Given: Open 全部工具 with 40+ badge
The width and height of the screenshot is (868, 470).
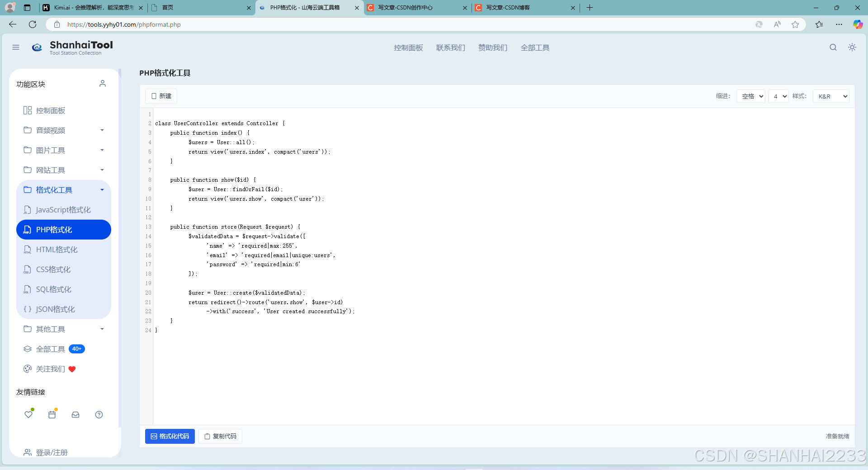Looking at the screenshot, I should tap(63, 349).
